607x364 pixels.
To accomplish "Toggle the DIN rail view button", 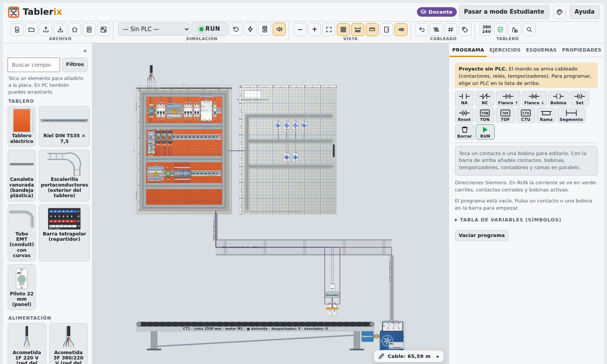I will click(358, 30).
